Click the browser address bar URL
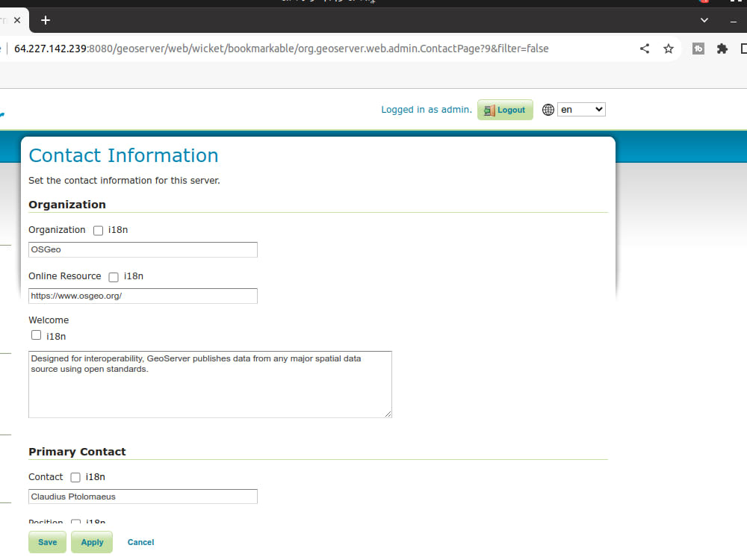This screenshot has width=747, height=560. [x=281, y=49]
